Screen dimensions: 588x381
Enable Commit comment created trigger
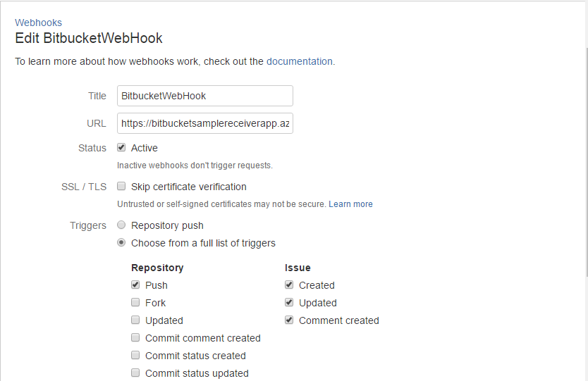coord(135,337)
